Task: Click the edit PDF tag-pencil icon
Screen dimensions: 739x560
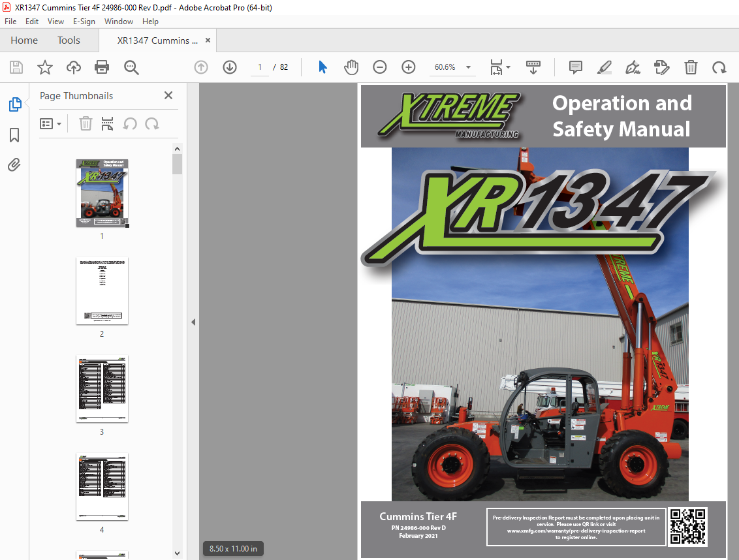Action: tap(662, 67)
